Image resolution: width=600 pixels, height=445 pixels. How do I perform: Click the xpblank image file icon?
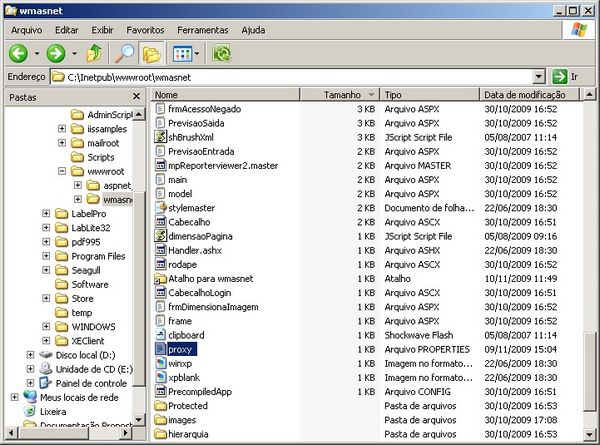pyautogui.click(x=160, y=377)
